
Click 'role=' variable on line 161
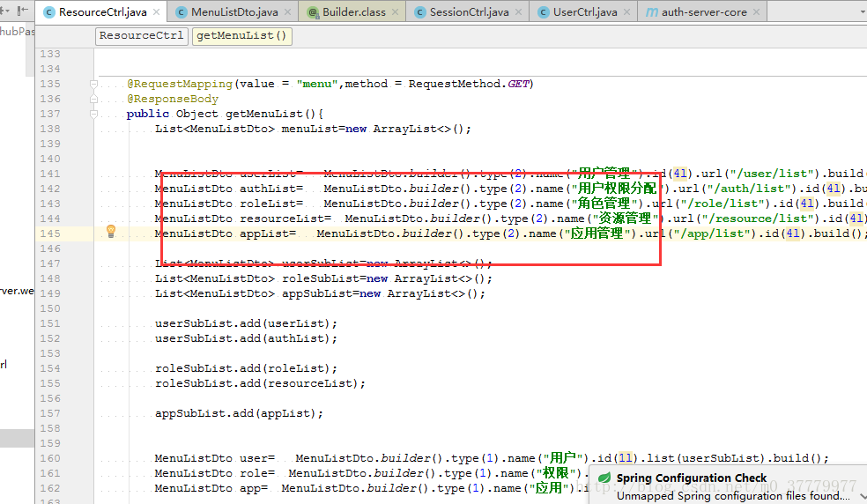click(257, 472)
